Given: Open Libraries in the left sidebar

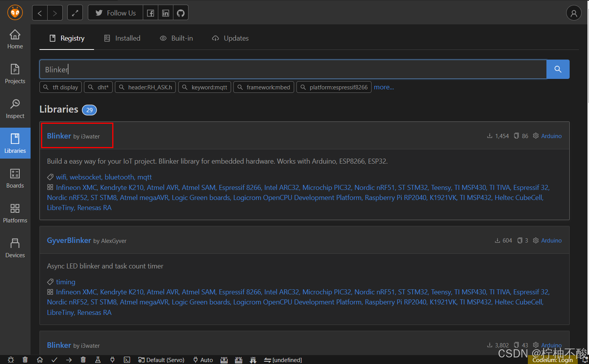Looking at the screenshot, I should point(15,143).
